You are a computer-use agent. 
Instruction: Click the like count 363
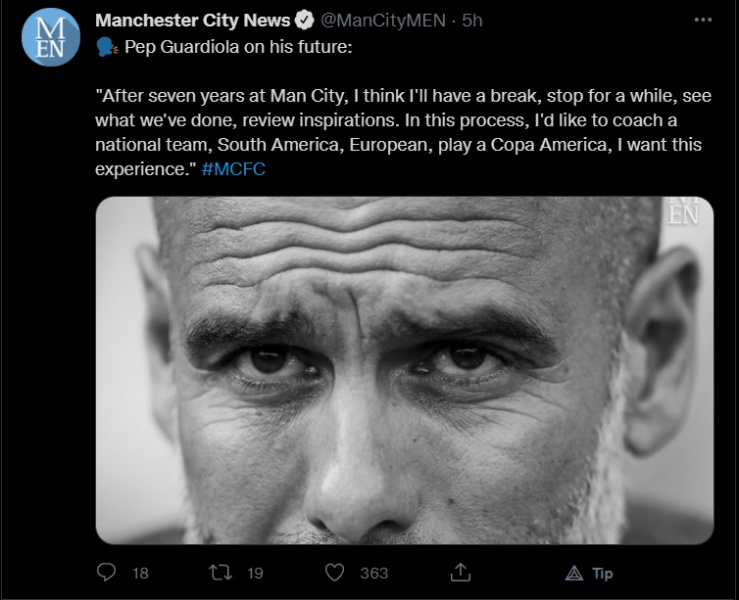point(374,573)
